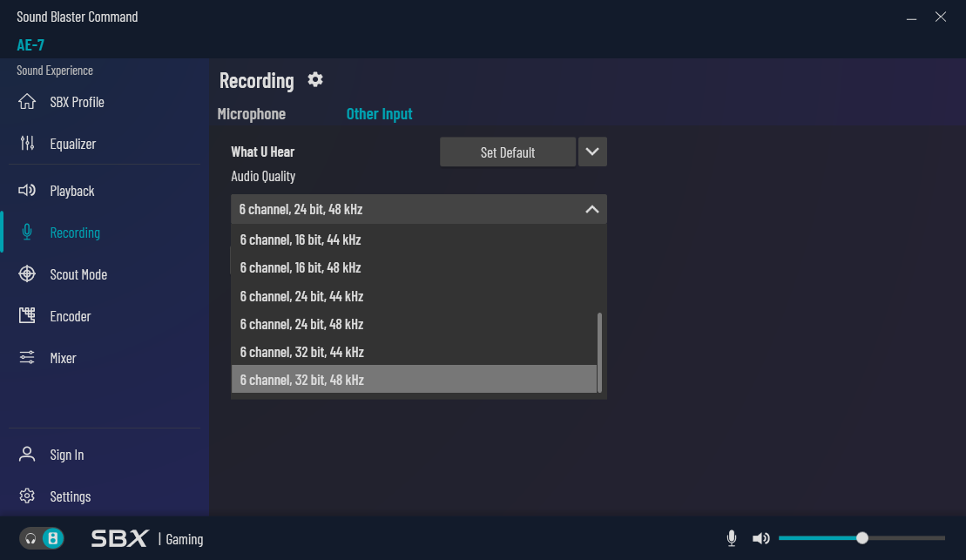Collapse the Audio Quality dropdown
This screenshot has width=966, height=560.
pyautogui.click(x=591, y=209)
